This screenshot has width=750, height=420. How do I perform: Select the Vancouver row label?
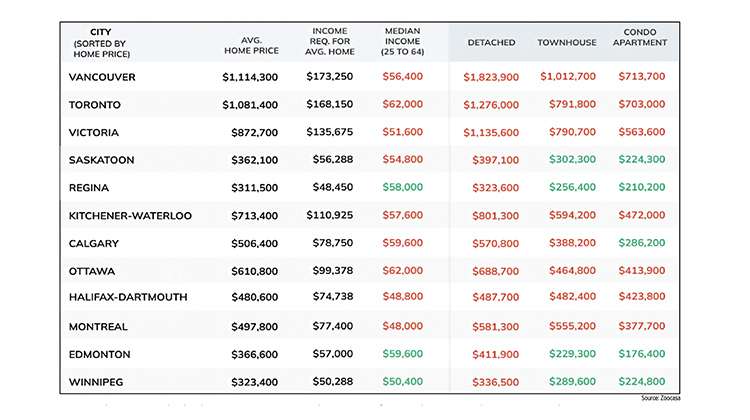(x=102, y=77)
